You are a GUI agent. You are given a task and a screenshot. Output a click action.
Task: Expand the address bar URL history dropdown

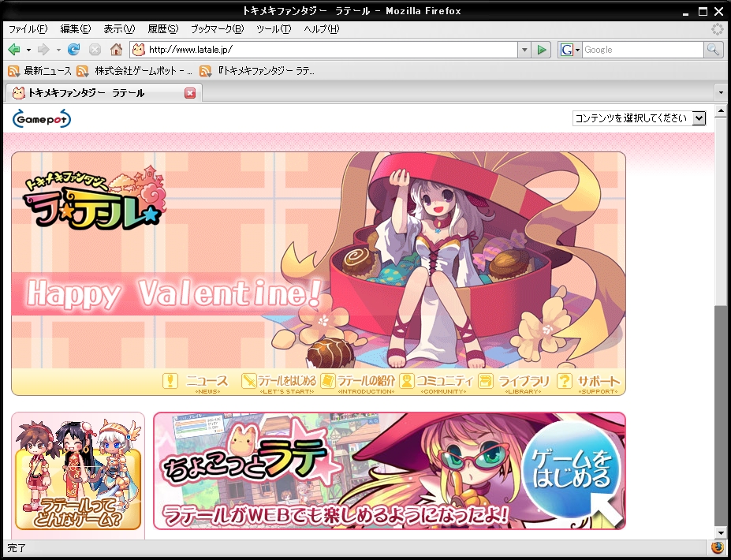[524, 50]
